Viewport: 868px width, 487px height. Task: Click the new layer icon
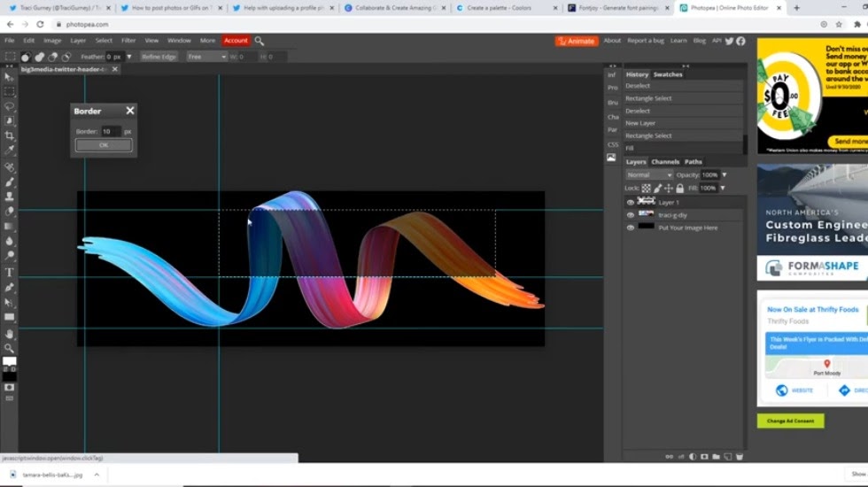728,457
